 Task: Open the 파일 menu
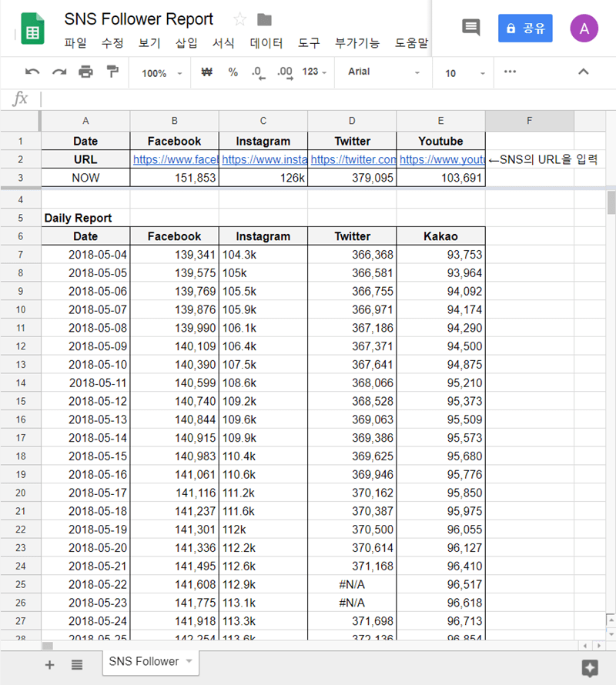coord(75,43)
